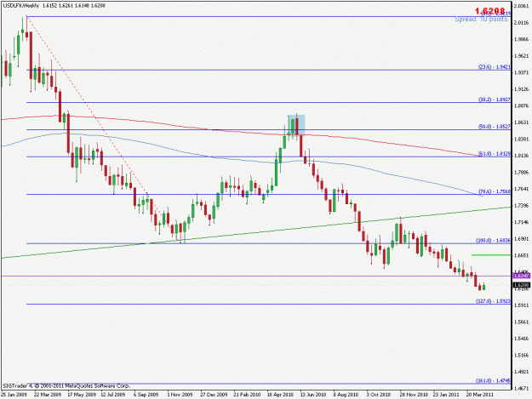
Task: Select the short green horizontal line segment
Action: tap(491, 255)
